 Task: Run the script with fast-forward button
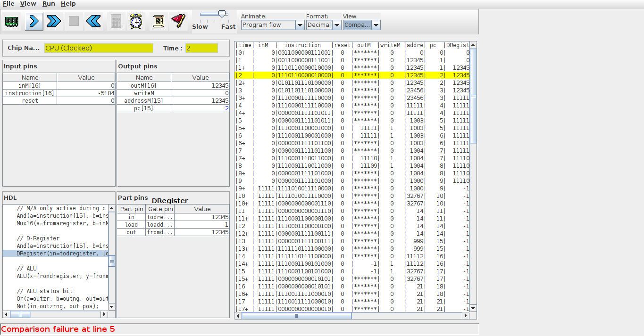tap(53, 21)
